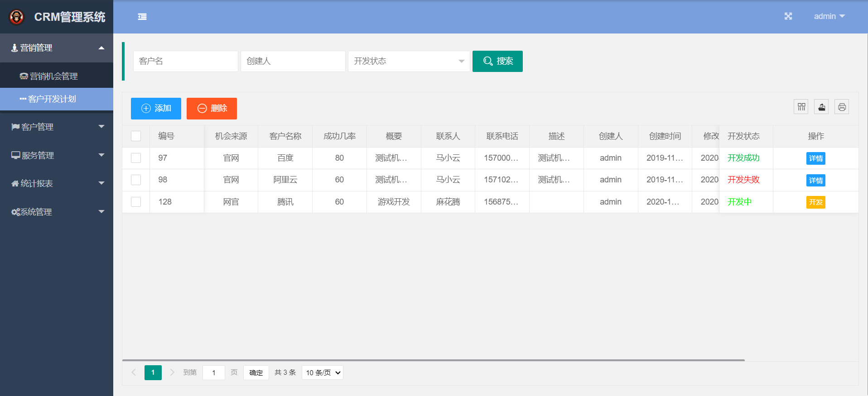This screenshot has width=868, height=396.
Task: Click the 腾讯 customer name cell
Action: [x=285, y=202]
